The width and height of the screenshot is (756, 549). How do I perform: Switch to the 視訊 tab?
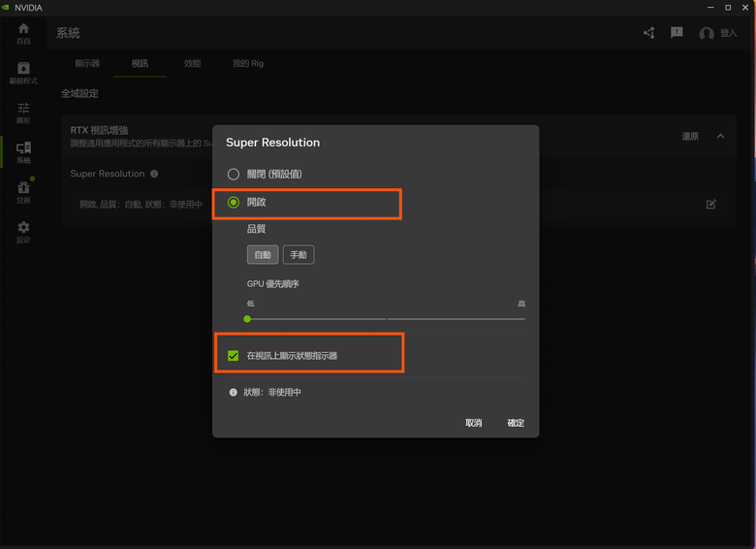tap(140, 63)
